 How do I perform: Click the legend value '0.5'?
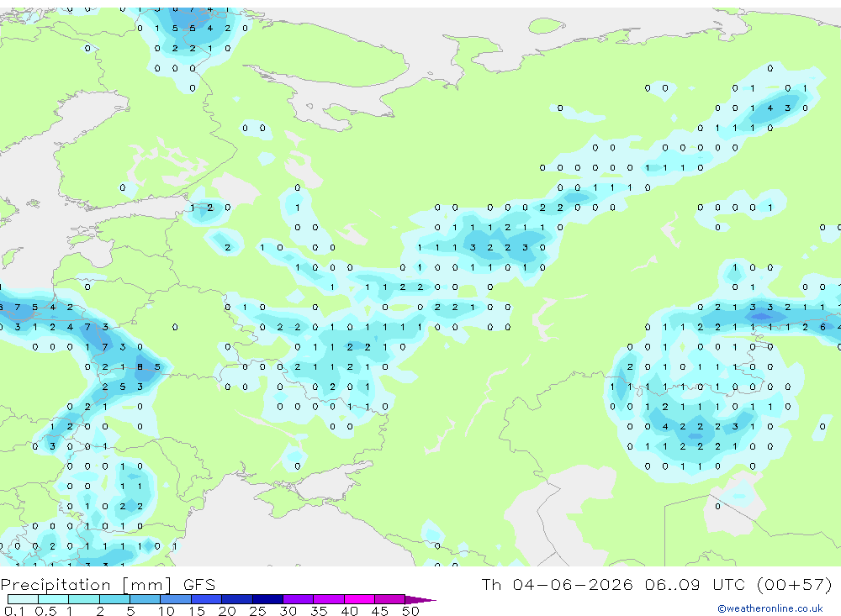pos(45,611)
